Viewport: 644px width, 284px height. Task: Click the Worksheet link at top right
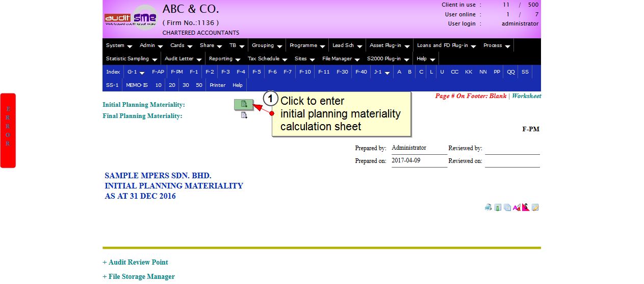coord(526,96)
